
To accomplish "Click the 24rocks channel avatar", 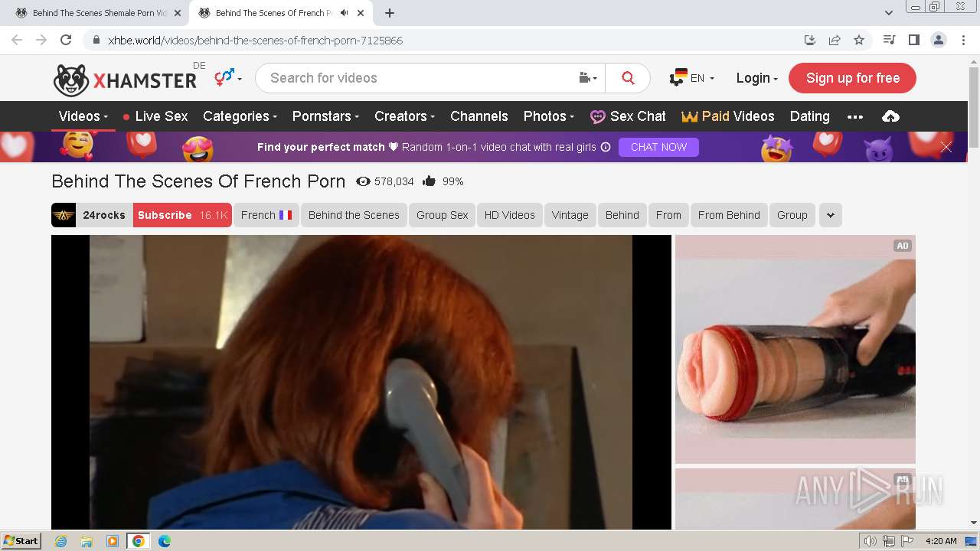I will [x=64, y=215].
